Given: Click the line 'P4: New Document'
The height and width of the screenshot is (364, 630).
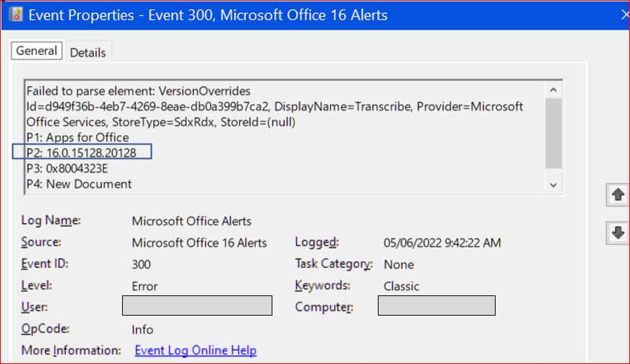Looking at the screenshot, I should point(79,184).
